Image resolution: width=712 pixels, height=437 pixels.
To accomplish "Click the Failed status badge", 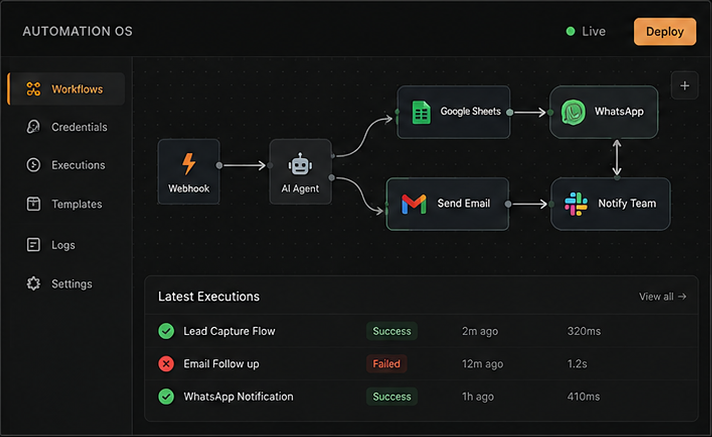I will click(386, 364).
